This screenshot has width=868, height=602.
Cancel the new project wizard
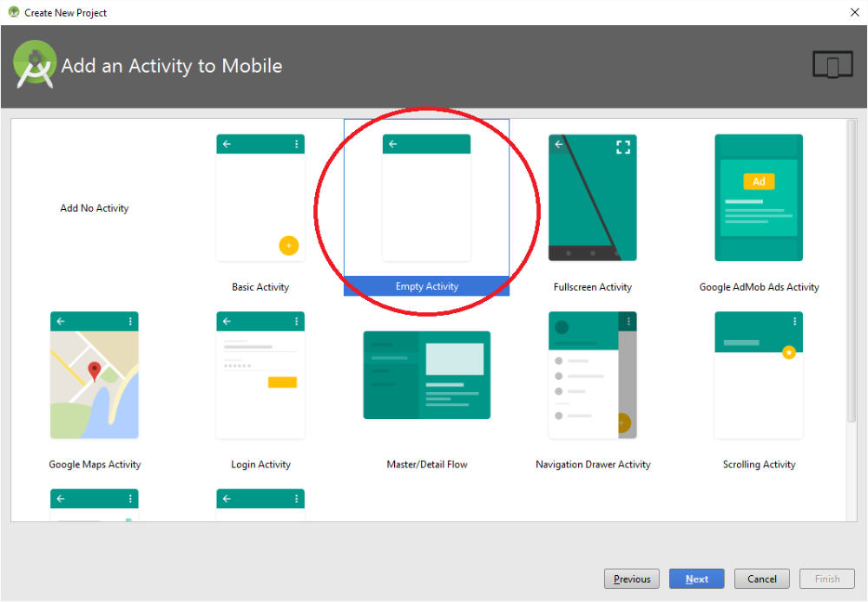coord(762,579)
